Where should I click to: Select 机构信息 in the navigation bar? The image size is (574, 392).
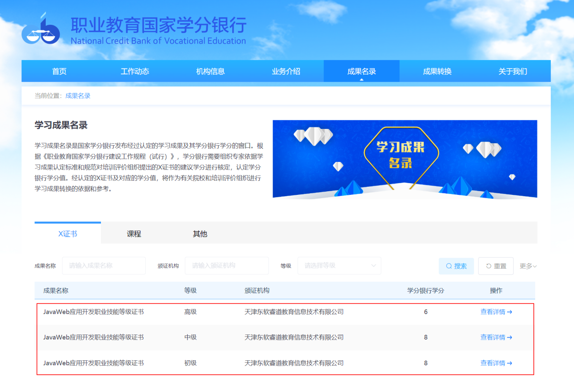pos(210,71)
